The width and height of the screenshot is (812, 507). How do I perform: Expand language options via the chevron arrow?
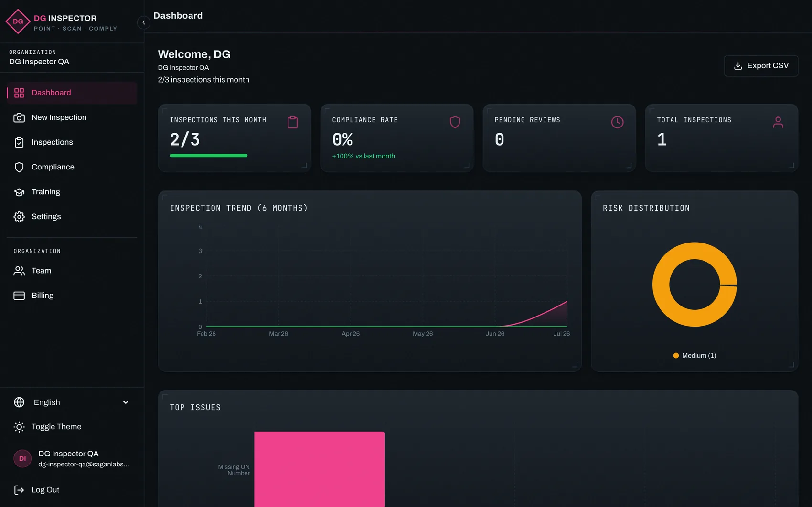(x=126, y=402)
